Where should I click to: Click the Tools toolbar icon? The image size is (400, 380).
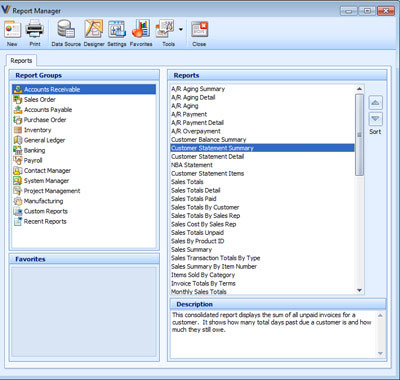pos(165,29)
